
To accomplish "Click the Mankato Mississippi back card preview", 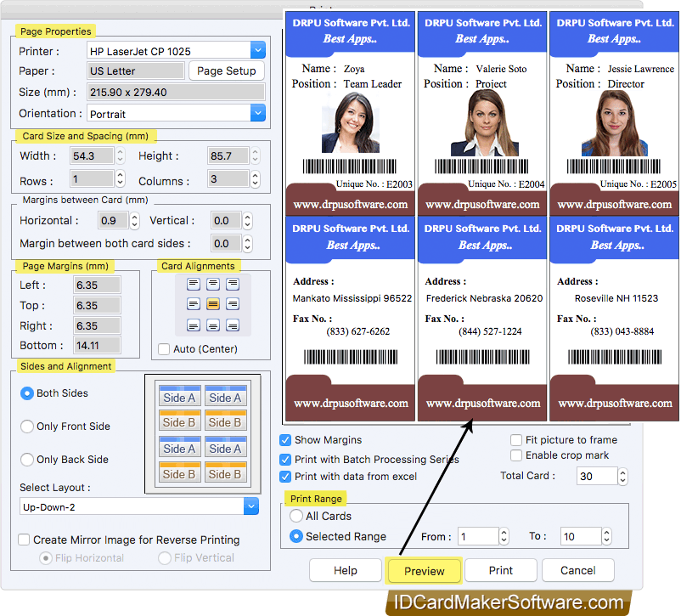I will point(350,319).
